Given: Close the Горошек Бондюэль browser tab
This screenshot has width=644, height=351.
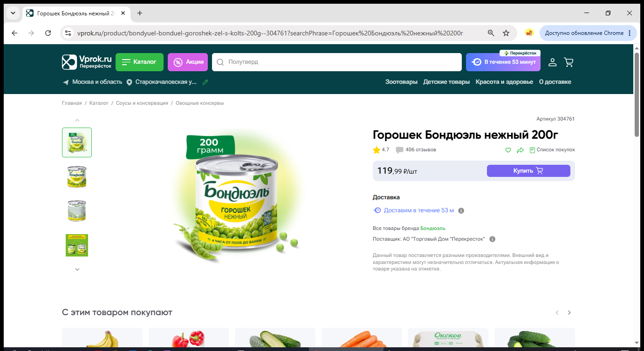Looking at the screenshot, I should [x=123, y=13].
